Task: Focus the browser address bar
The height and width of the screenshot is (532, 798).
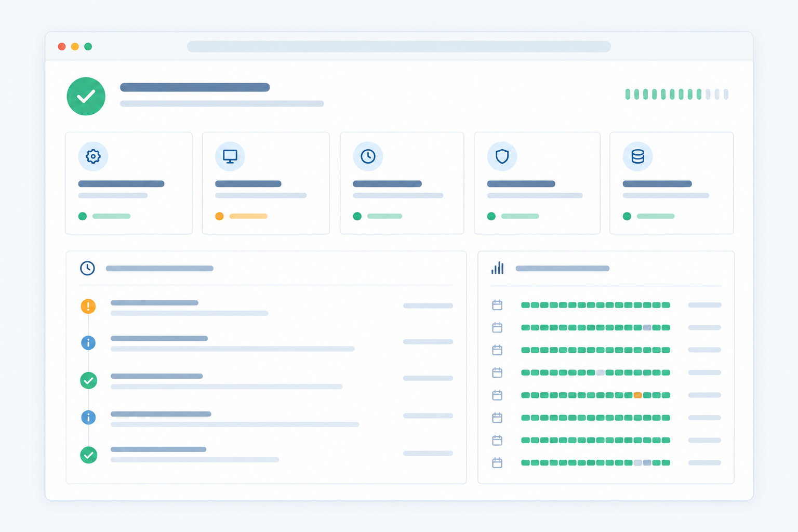Action: 399,46
